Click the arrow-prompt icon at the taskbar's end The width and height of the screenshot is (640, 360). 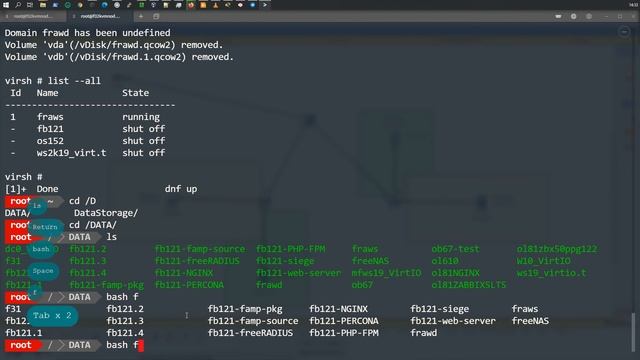[x=265, y=5]
